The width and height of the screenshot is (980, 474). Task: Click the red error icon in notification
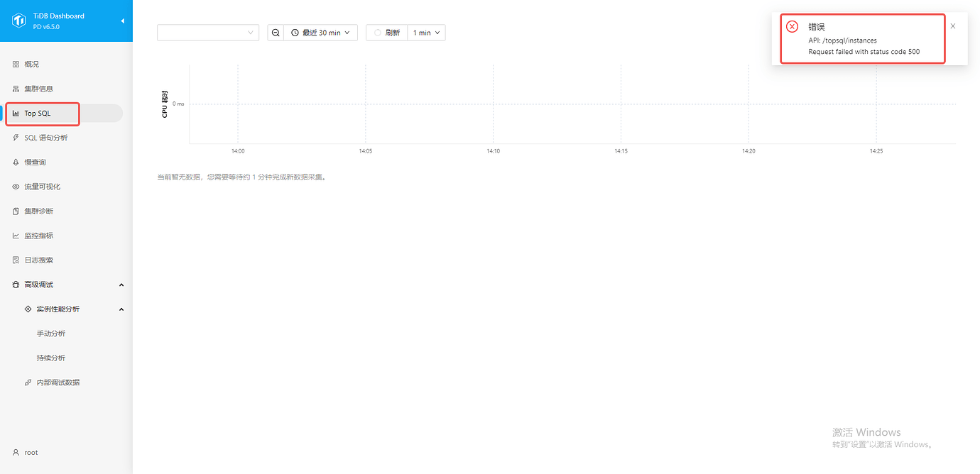pos(792,26)
